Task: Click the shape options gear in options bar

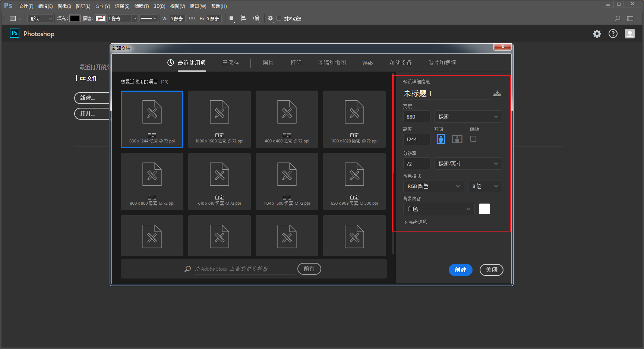Action: click(x=271, y=18)
